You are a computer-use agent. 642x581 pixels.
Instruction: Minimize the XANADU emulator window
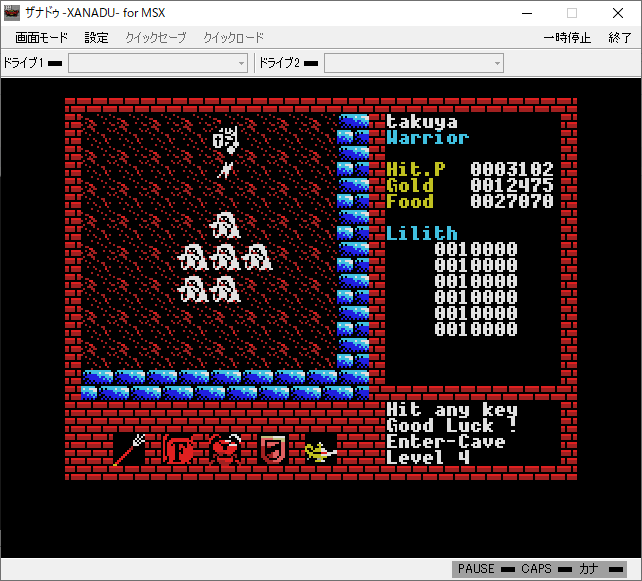pos(527,13)
